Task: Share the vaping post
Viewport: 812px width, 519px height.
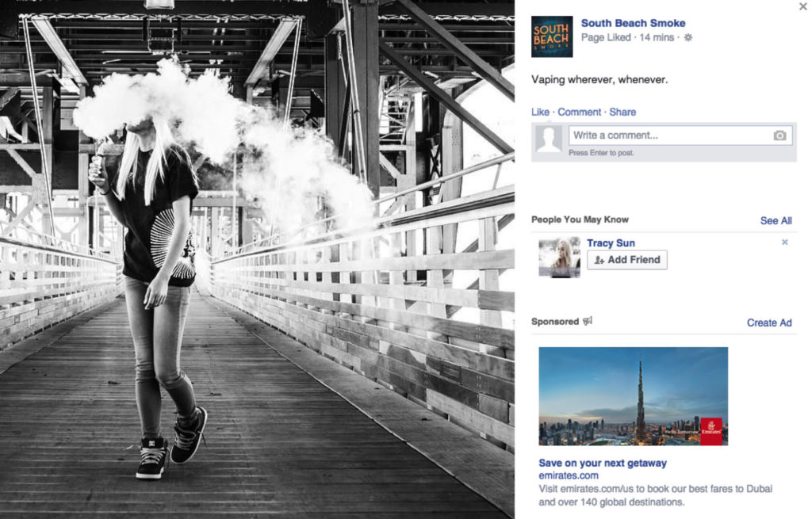Action: [622, 112]
